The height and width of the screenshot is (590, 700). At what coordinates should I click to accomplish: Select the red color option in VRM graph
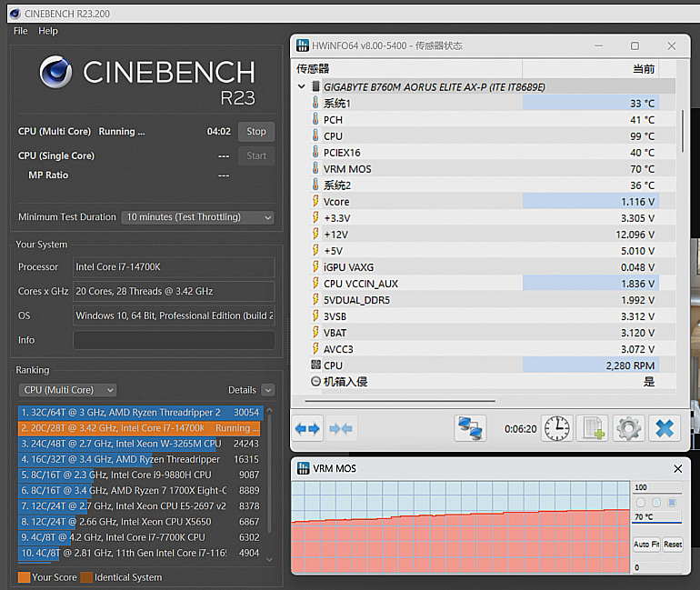[641, 502]
